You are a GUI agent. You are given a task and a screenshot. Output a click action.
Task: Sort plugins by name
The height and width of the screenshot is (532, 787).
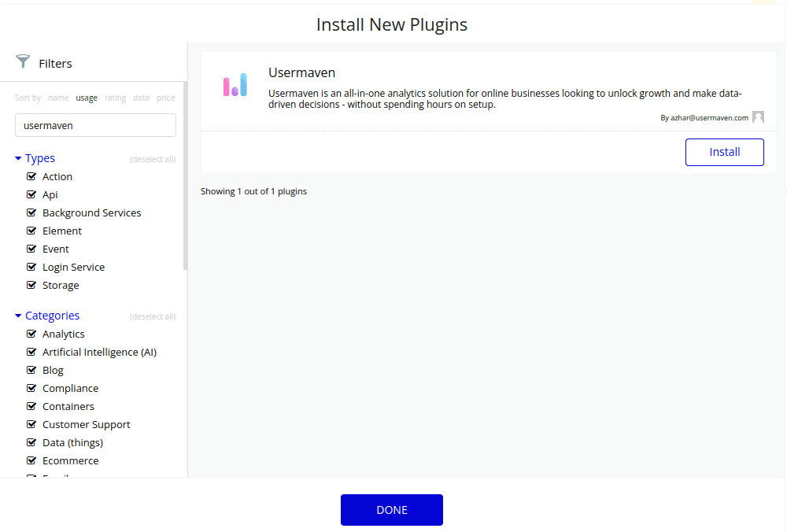(58, 98)
